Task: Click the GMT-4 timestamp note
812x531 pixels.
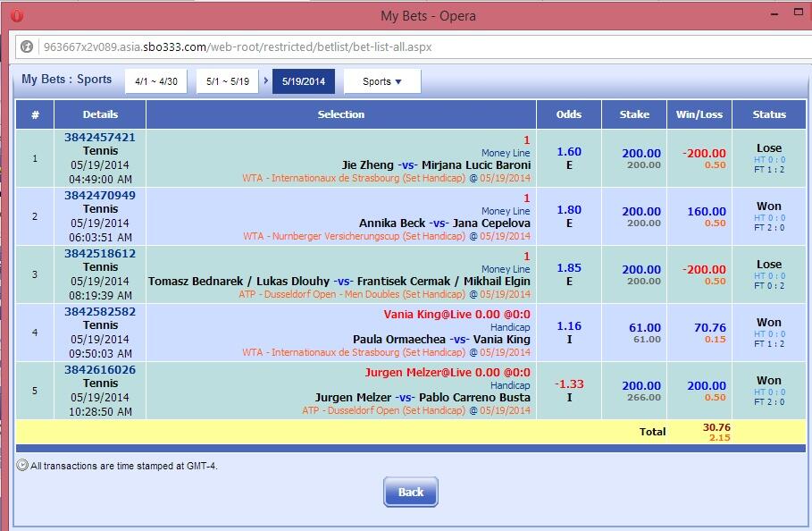Action: tap(124, 466)
